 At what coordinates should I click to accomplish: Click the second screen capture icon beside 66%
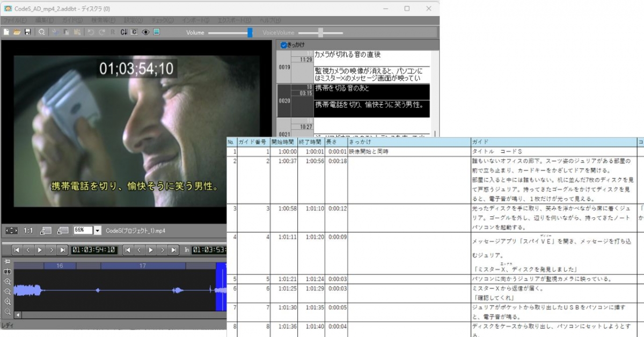63,230
